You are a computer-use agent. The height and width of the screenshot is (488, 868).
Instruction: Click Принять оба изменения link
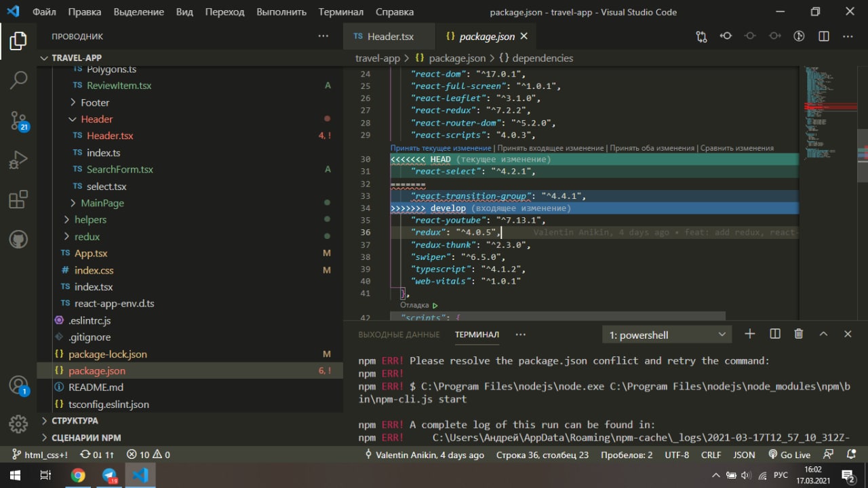[x=652, y=148]
